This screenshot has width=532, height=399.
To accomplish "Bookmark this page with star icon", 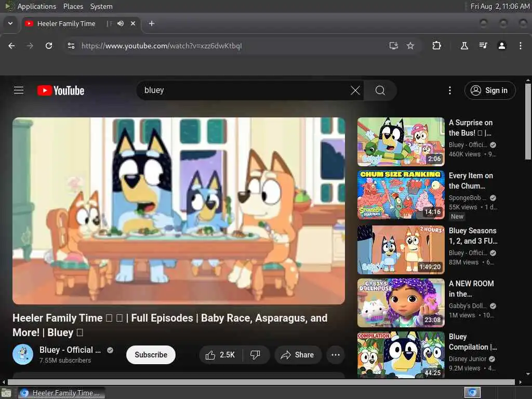I will coord(410,46).
